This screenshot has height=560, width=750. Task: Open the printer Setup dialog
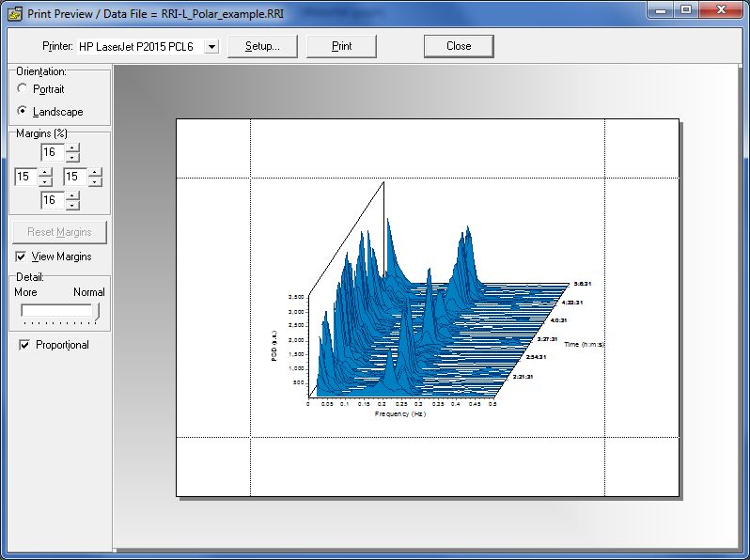pos(262,46)
